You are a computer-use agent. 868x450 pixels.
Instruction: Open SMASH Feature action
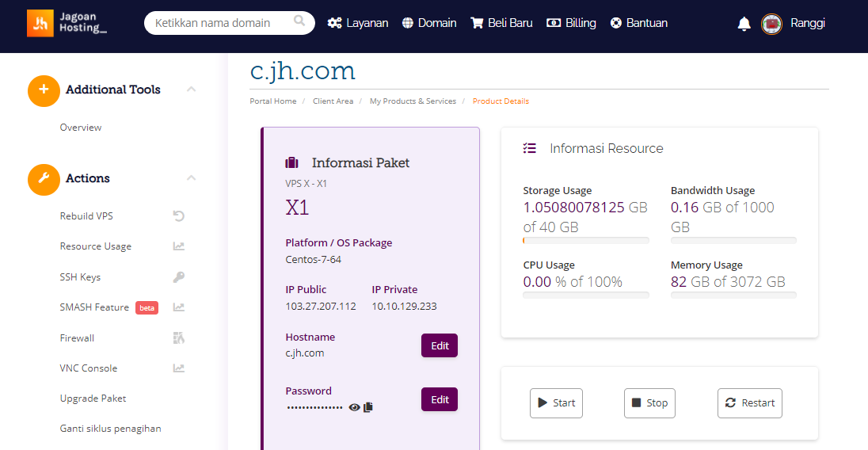click(x=94, y=307)
